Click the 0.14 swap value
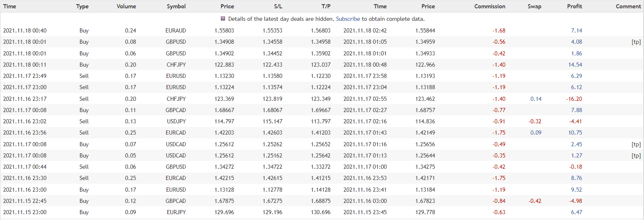 (536, 99)
